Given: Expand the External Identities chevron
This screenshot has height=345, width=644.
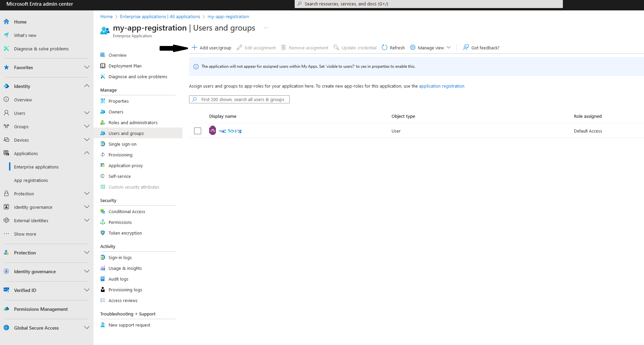Looking at the screenshot, I should (87, 220).
